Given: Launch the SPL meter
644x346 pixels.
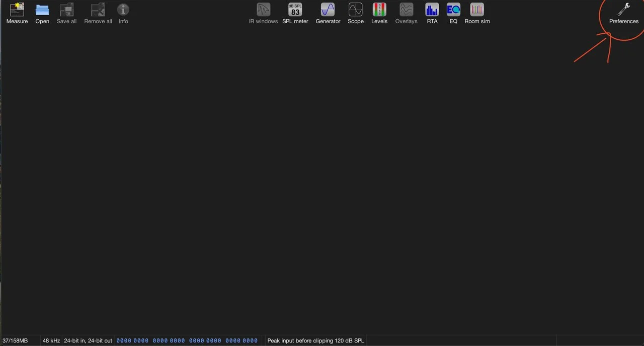Looking at the screenshot, I should click(295, 10).
